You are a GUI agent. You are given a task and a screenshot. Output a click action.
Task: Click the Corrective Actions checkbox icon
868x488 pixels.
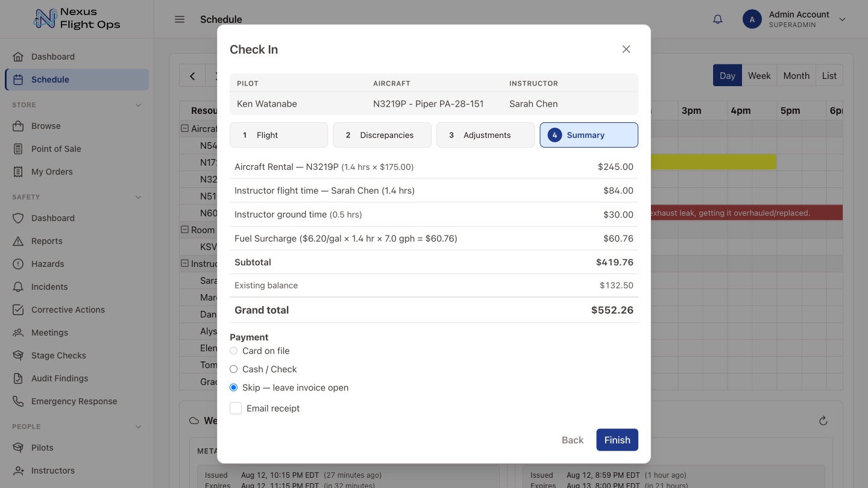tap(19, 310)
